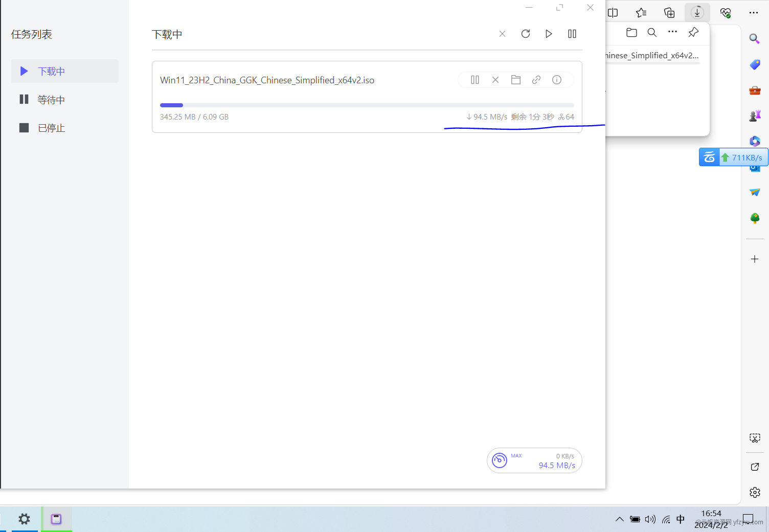Click the 64 connections indicator

[566, 117]
